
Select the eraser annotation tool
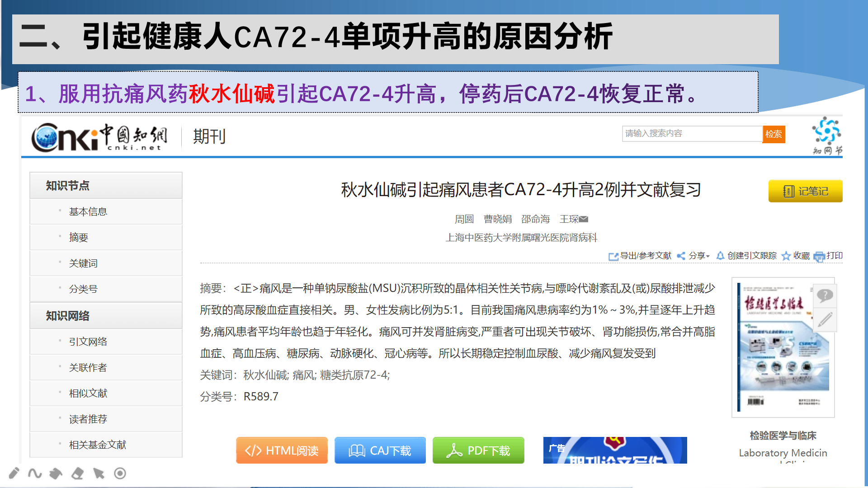coord(77,474)
